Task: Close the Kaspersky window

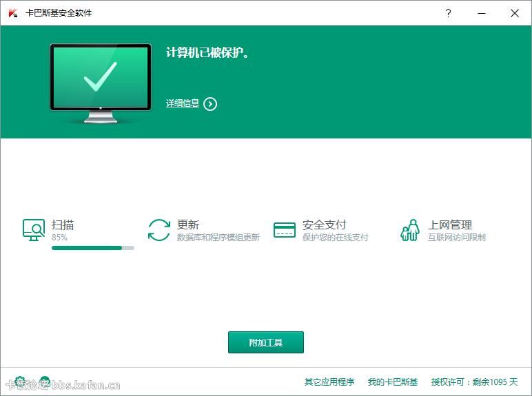Action: pyautogui.click(x=514, y=13)
